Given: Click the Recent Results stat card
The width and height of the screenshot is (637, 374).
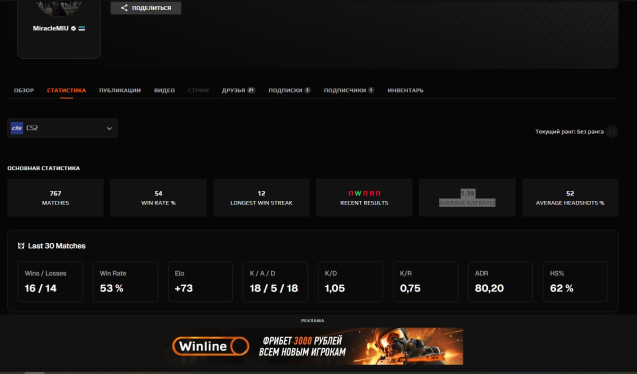Looking at the screenshot, I should (364, 198).
